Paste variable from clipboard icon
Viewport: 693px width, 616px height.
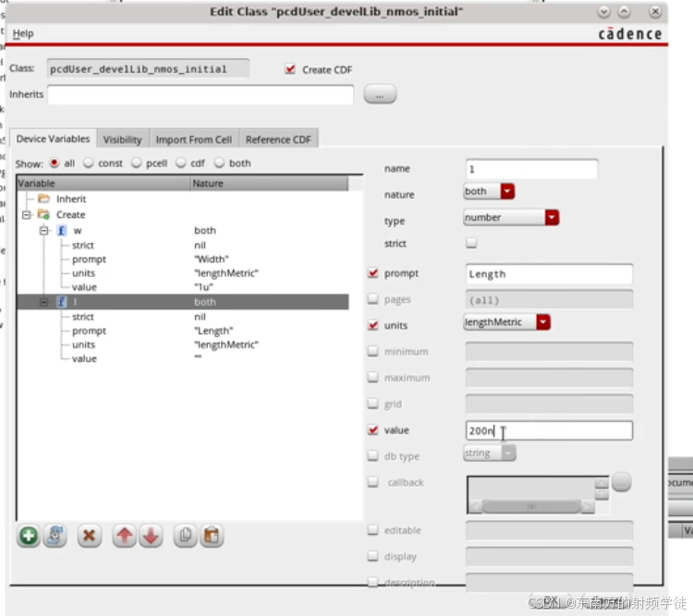[x=212, y=536]
